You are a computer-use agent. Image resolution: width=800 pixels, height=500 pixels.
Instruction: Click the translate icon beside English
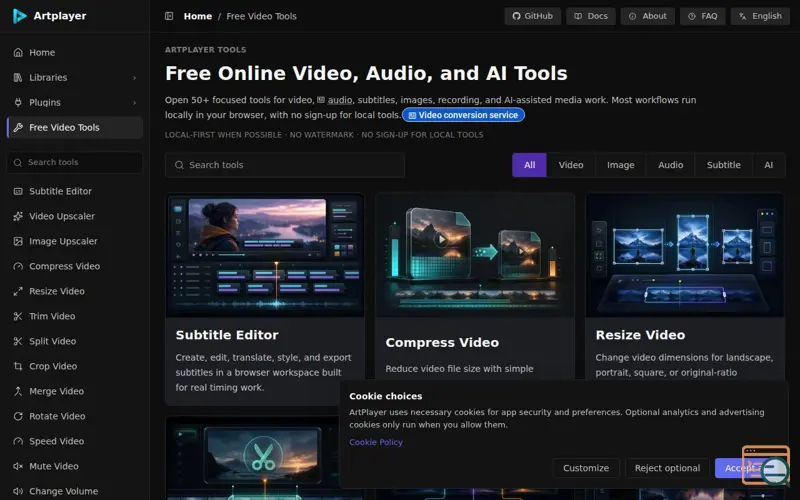[x=742, y=16]
